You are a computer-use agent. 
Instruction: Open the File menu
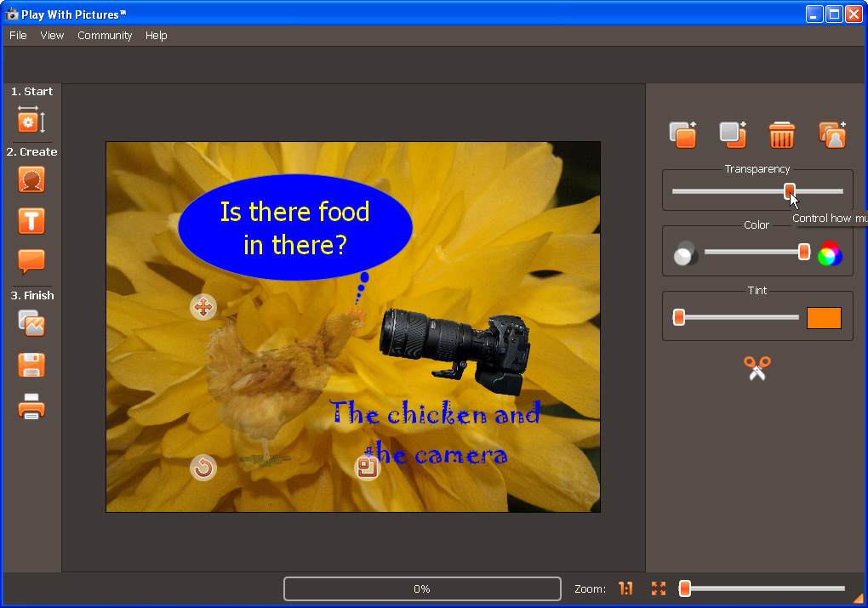point(18,36)
